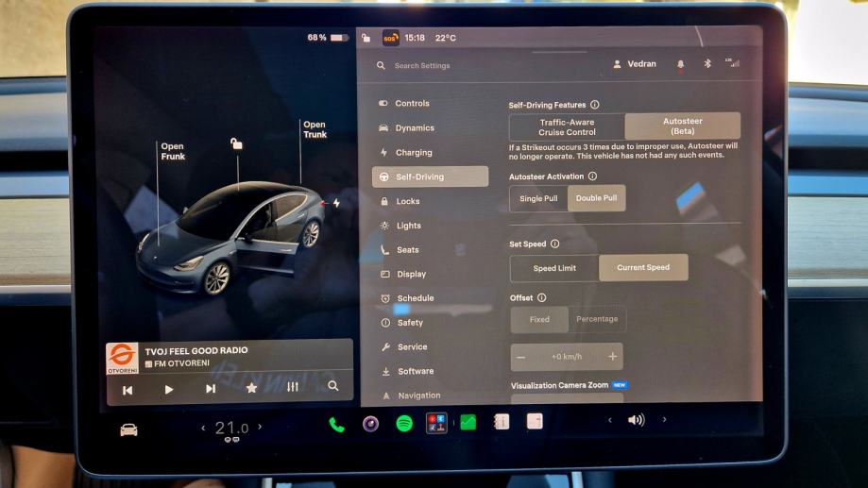Skip to next radio station

(211, 389)
